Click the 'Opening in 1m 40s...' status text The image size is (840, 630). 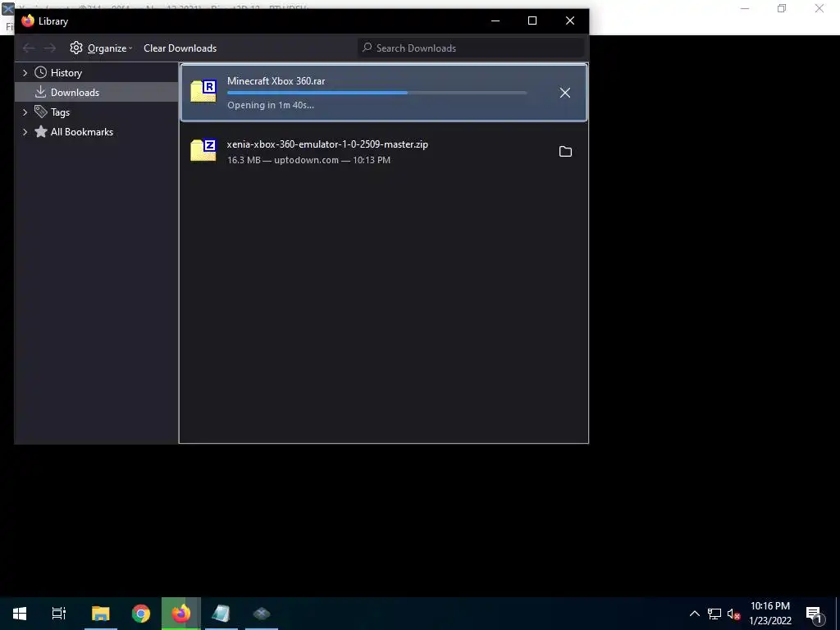(271, 105)
